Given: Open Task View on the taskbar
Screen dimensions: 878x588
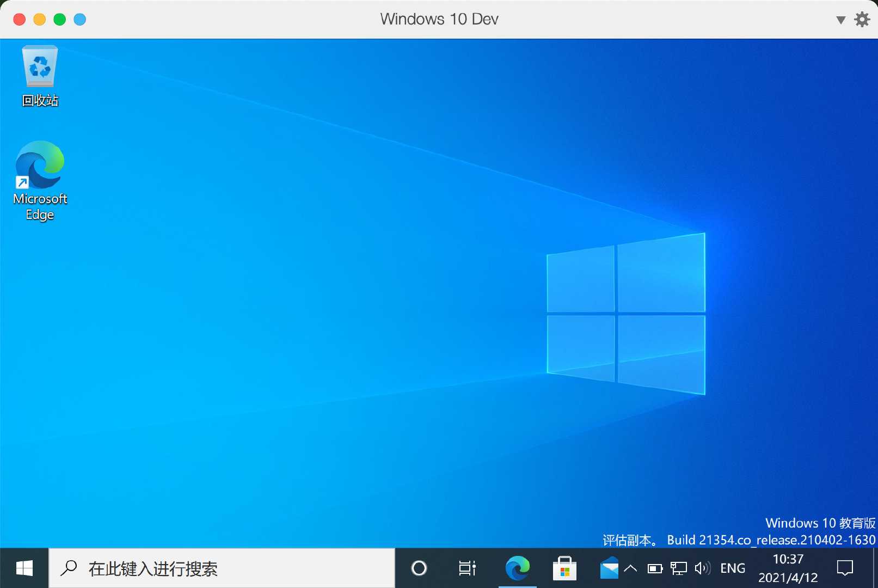Looking at the screenshot, I should [x=467, y=568].
